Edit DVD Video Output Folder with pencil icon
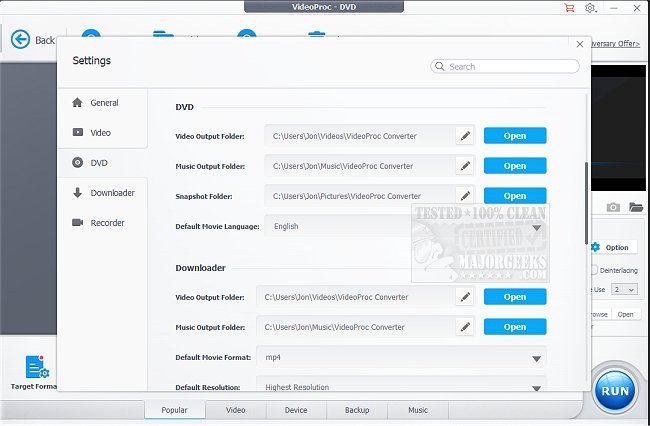The width and height of the screenshot is (650, 426). point(465,136)
